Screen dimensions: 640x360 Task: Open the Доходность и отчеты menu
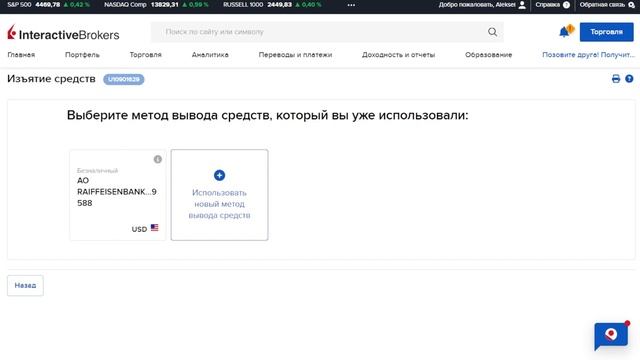tap(398, 55)
